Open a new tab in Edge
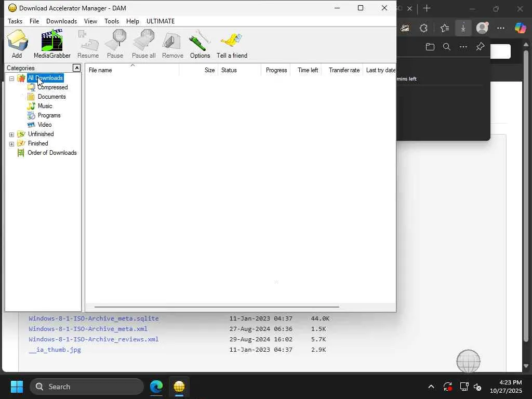The image size is (532, 399). click(427, 8)
